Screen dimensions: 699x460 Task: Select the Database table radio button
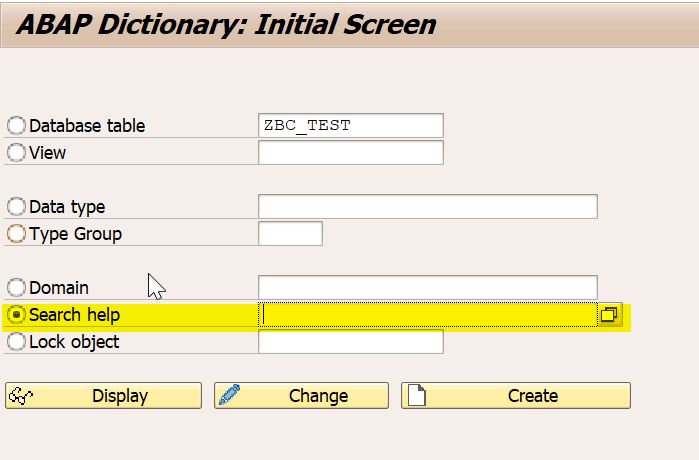16,126
